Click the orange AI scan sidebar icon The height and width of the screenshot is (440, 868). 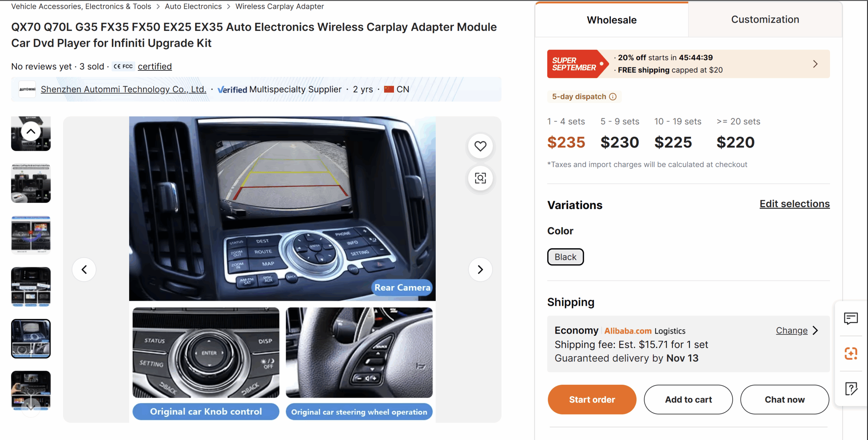tap(851, 354)
